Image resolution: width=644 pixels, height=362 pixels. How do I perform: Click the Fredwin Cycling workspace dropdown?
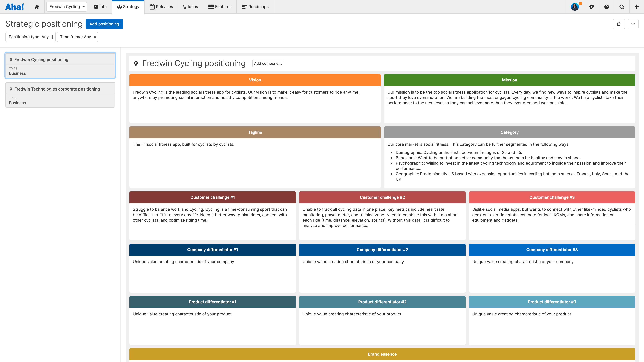click(66, 7)
